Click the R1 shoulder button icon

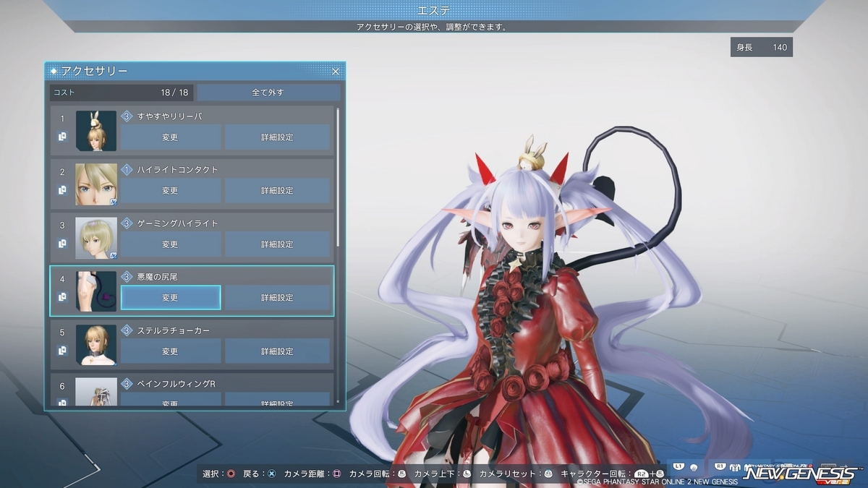coord(720,466)
